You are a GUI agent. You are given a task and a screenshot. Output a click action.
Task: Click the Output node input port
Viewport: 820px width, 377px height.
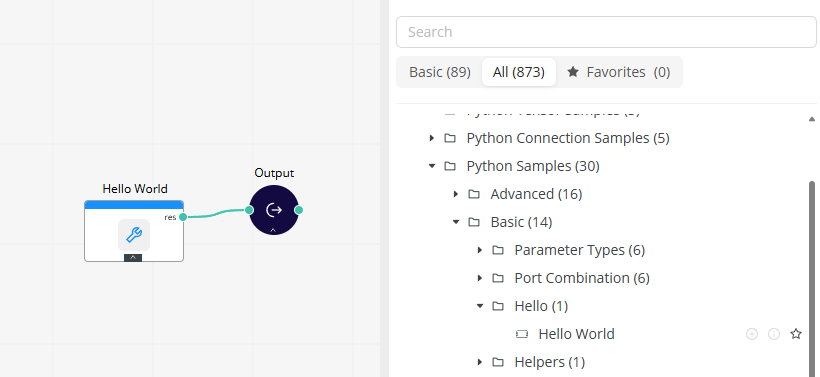(249, 210)
